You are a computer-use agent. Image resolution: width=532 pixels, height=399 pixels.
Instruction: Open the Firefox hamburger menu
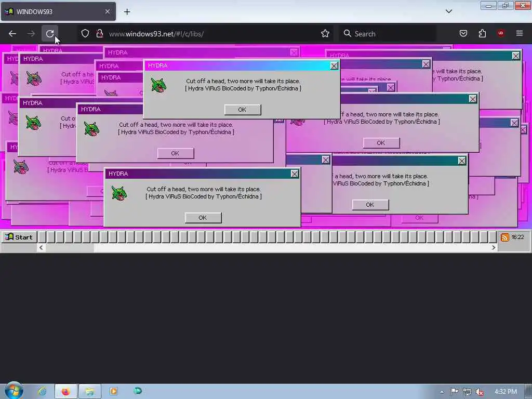[x=520, y=33]
